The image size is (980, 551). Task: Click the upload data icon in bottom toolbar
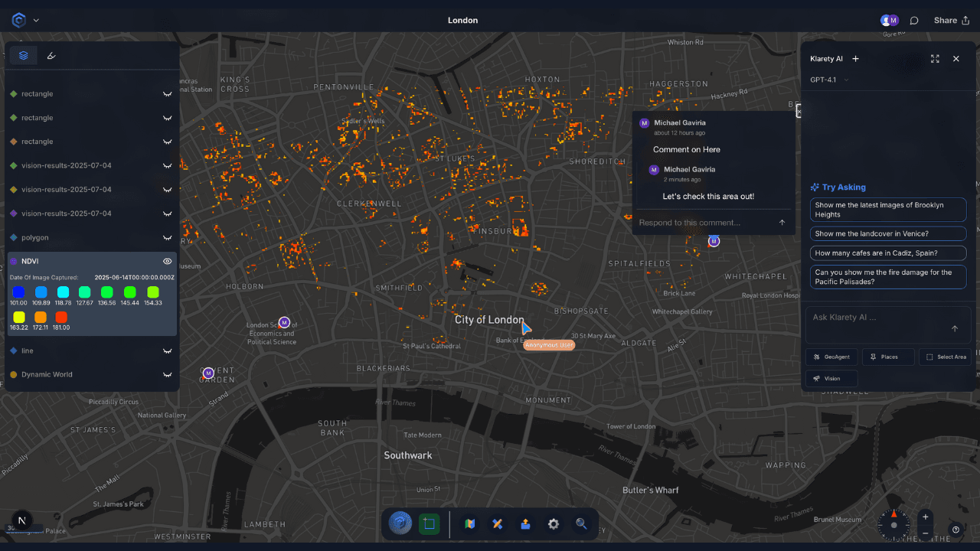tap(525, 524)
